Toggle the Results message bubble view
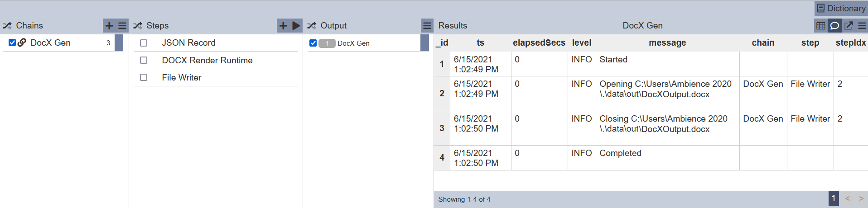The width and height of the screenshot is (868, 208). pos(834,26)
